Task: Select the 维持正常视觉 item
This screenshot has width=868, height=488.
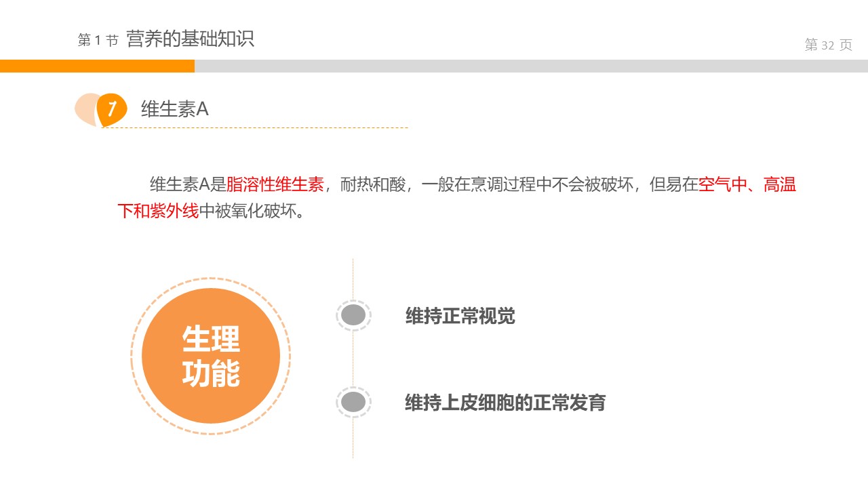Action: pos(460,316)
